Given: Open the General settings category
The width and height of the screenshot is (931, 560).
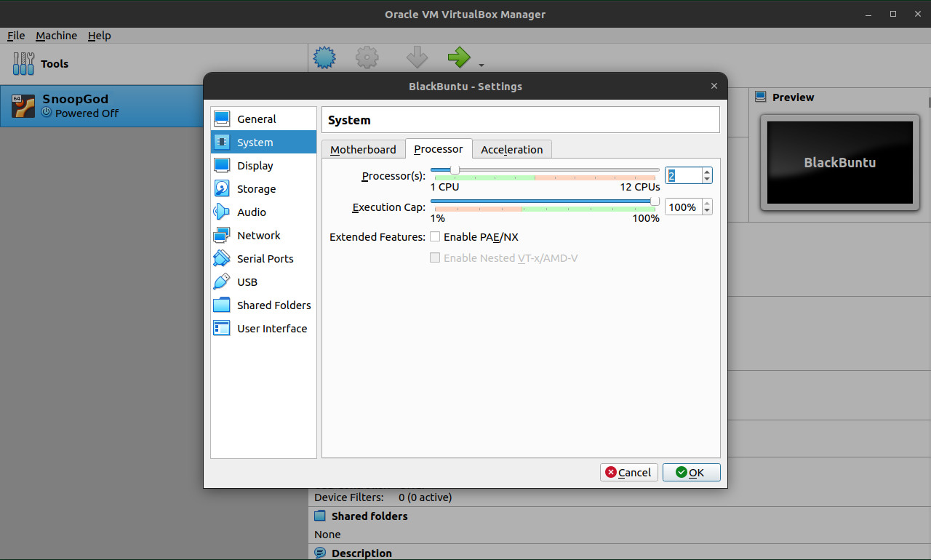Looking at the screenshot, I should pyautogui.click(x=263, y=119).
